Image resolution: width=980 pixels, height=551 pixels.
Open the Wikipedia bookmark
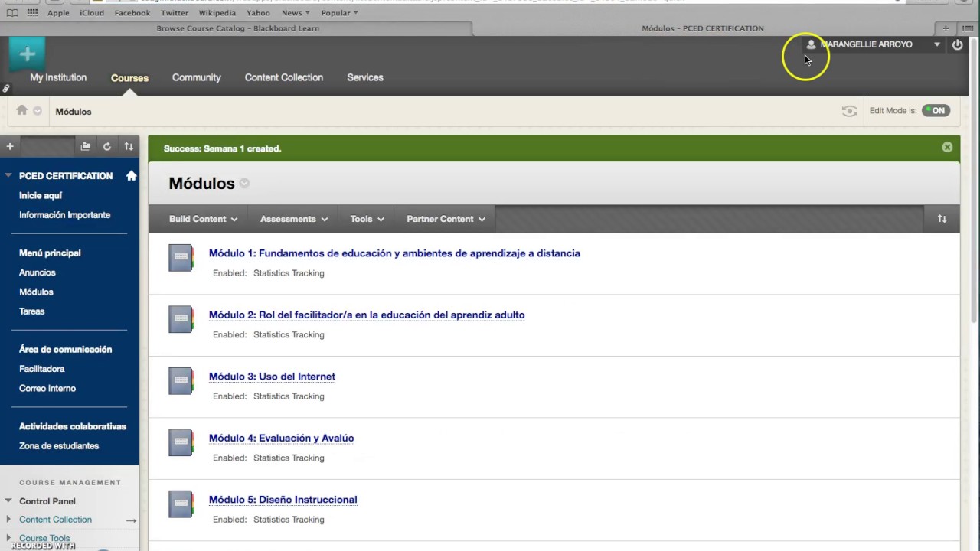(x=217, y=13)
